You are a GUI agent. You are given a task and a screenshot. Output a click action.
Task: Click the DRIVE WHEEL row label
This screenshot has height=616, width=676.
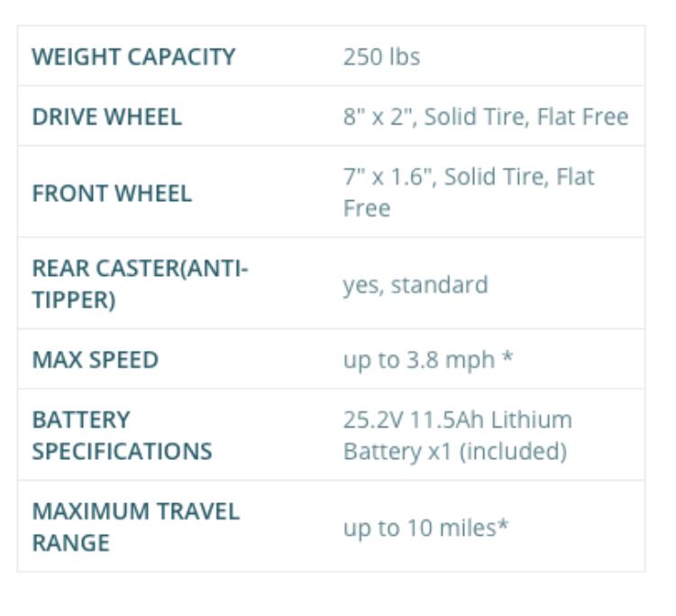point(106,116)
